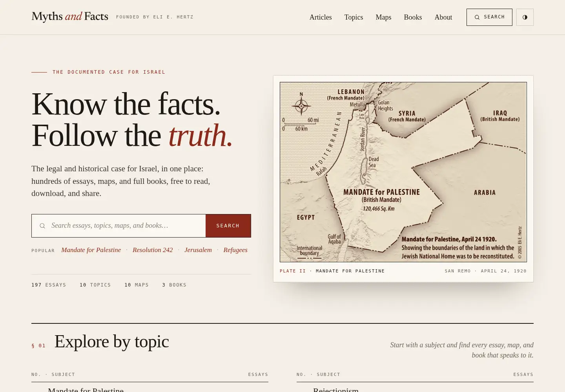Screen dimensions: 565x392
Task: Click the Explore by topic heading
Action: click(x=112, y=341)
